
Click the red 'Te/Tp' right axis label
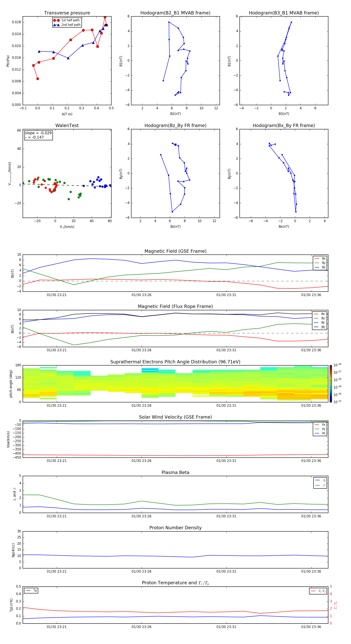pyautogui.click(x=336, y=605)
